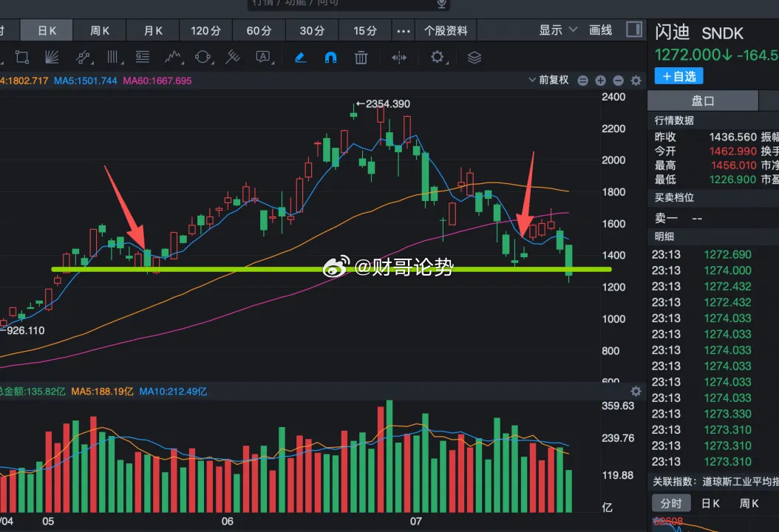Click the minus zoom-out icon before the gear
The image size is (779, 532).
pos(618,81)
